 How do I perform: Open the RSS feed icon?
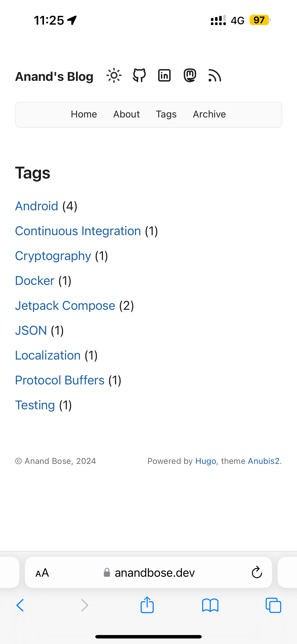pyautogui.click(x=215, y=76)
